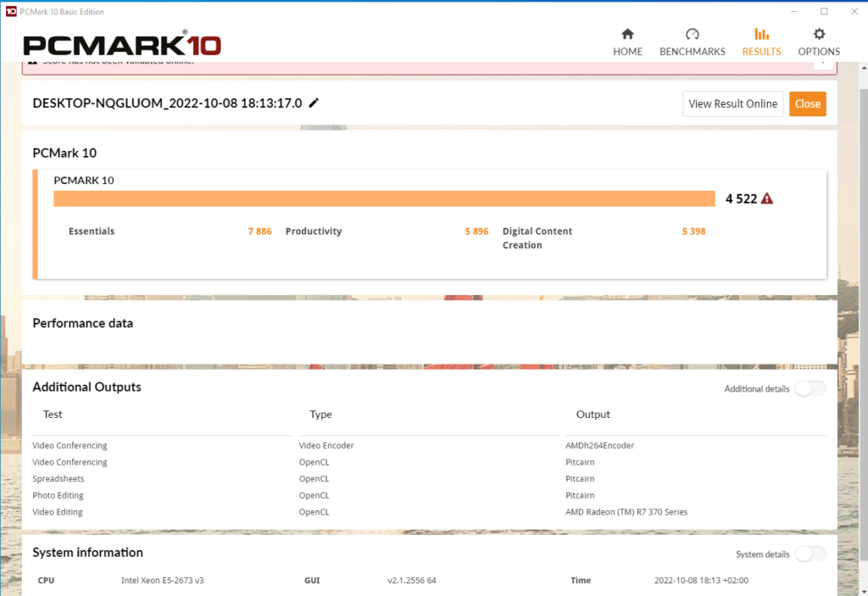Click the orange Close button
Viewport: 868px width, 596px height.
(807, 103)
